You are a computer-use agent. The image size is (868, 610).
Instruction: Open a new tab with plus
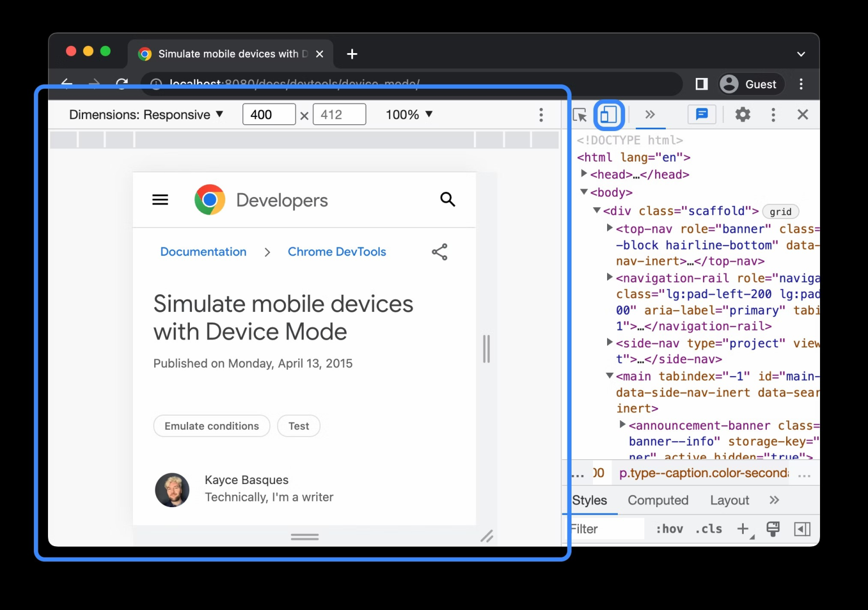(x=352, y=54)
